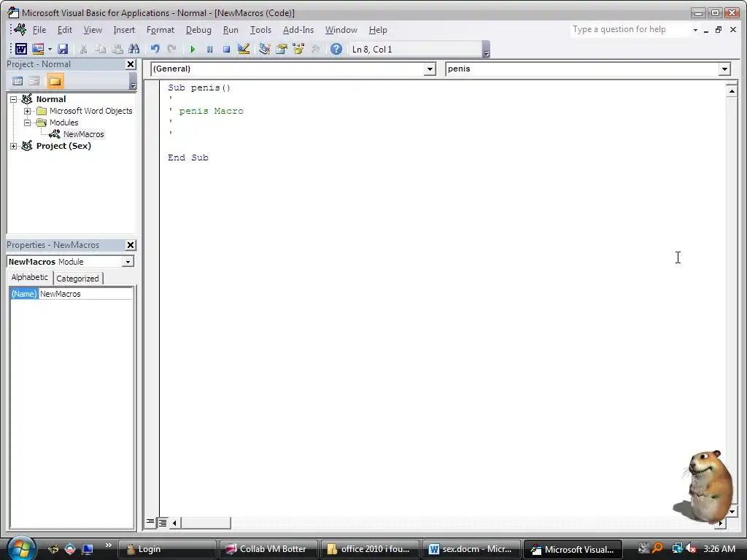The width and height of the screenshot is (747, 560).
Task: Click the horizontal scroll left arrow in code window
Action: (x=174, y=524)
